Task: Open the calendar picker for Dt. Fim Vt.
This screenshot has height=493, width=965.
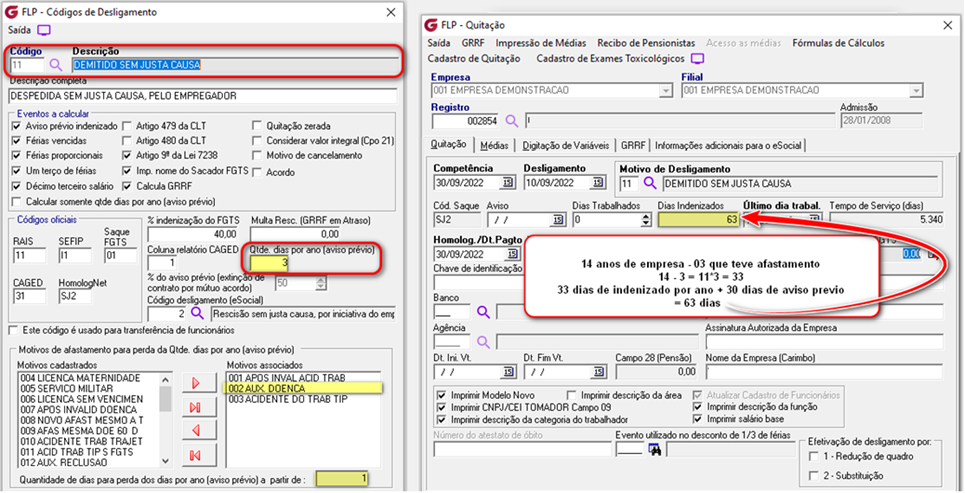Action: point(598,372)
